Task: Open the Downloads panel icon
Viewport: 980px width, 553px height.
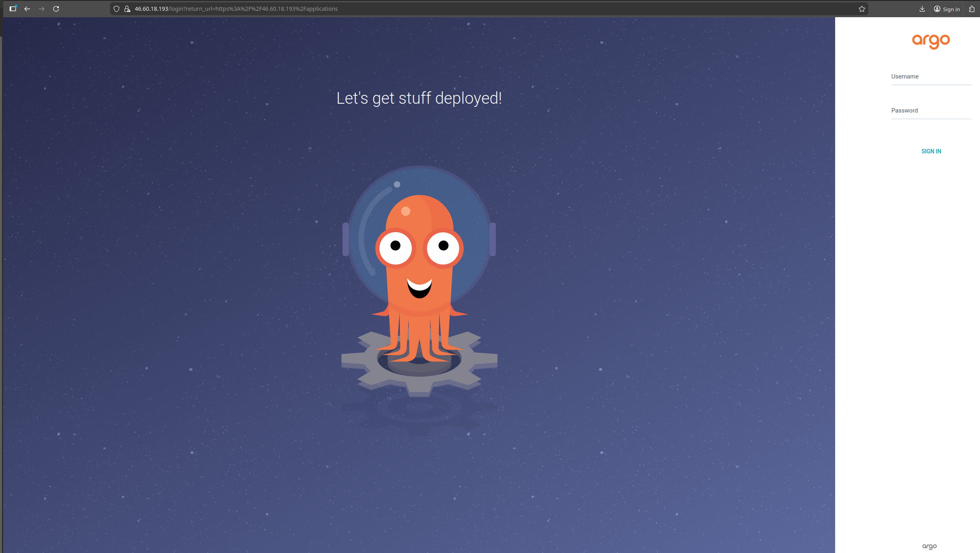Action: coord(922,8)
